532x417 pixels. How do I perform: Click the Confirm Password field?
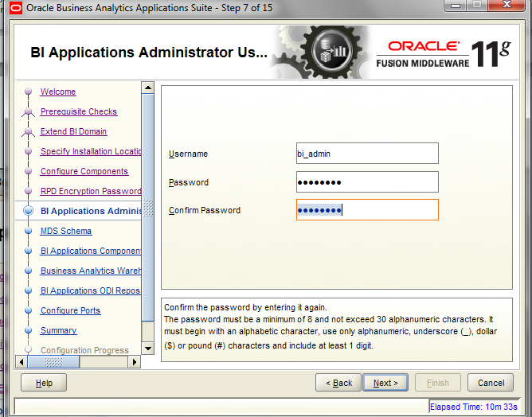[367, 210]
